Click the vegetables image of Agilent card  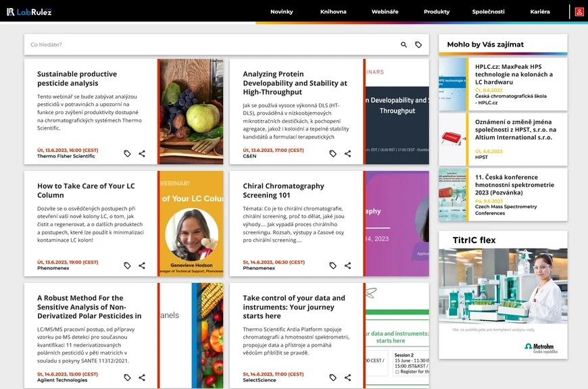[x=192, y=336]
